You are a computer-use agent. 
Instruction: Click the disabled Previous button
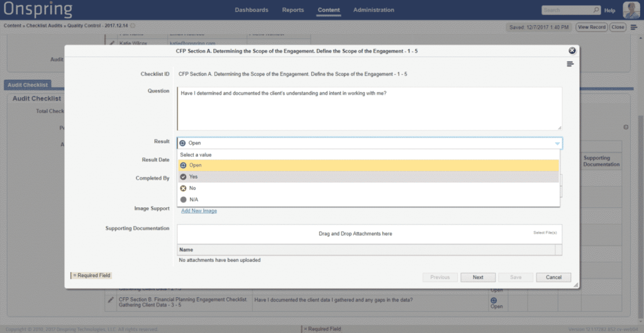point(440,278)
